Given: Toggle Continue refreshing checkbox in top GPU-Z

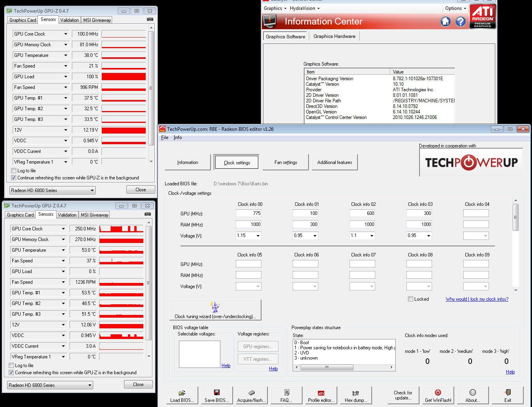Looking at the screenshot, I should click(x=14, y=178).
